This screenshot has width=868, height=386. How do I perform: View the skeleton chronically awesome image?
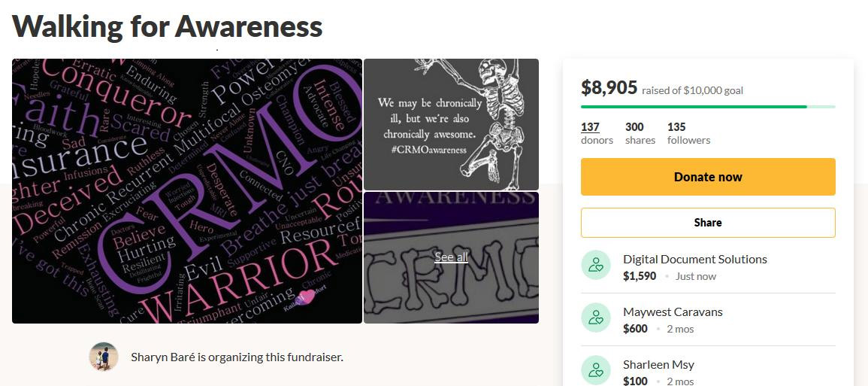point(451,124)
